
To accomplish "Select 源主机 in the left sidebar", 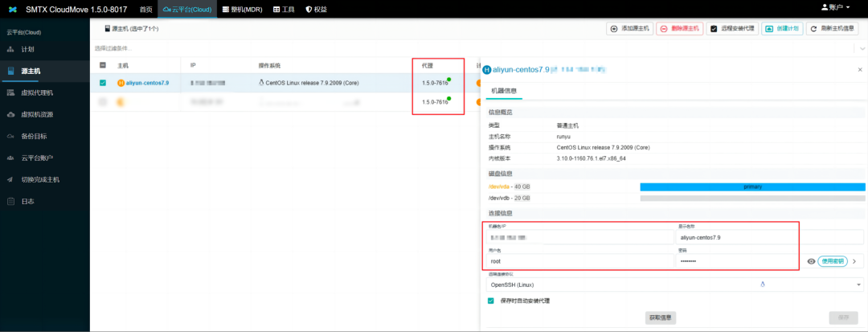I will coord(44,72).
